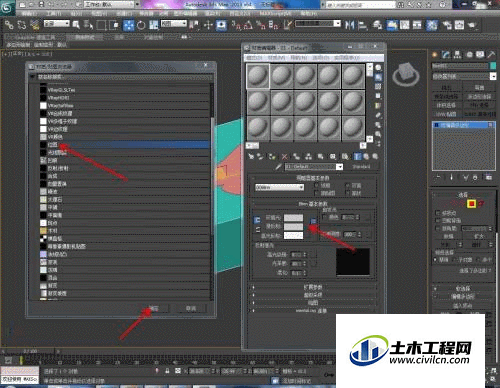The height and width of the screenshot is (388, 500).
Task: Open 材质 menu in material editor
Action: pyautogui.click(x=276, y=58)
